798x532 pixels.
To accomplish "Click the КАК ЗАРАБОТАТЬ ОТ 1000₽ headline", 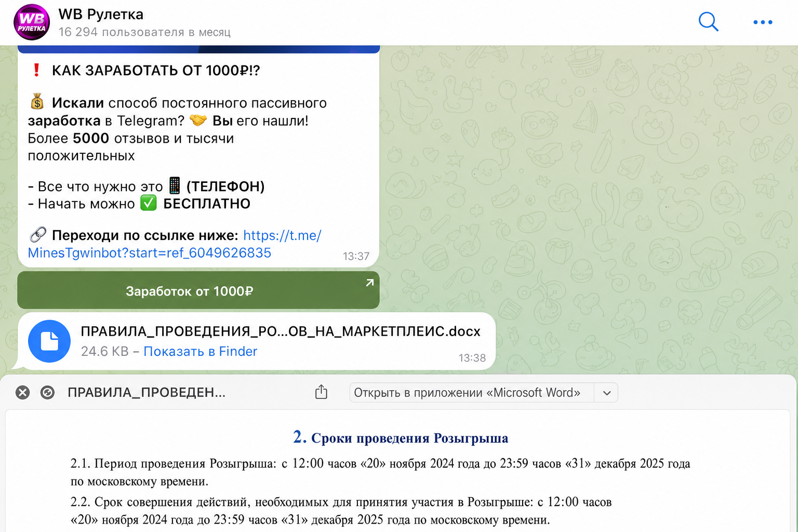I will [156, 71].
